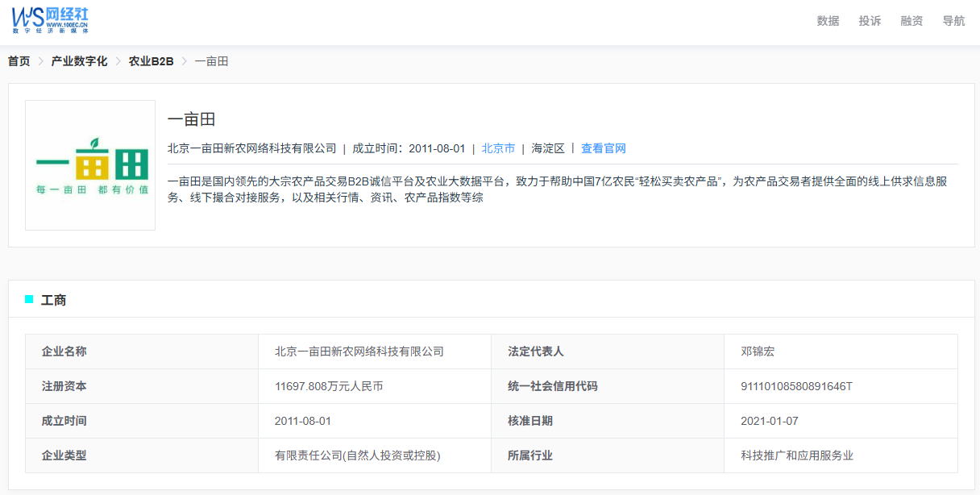Screen dimensions: 980x495
Task: Select 注册资本 label cell
Action: (x=142, y=386)
